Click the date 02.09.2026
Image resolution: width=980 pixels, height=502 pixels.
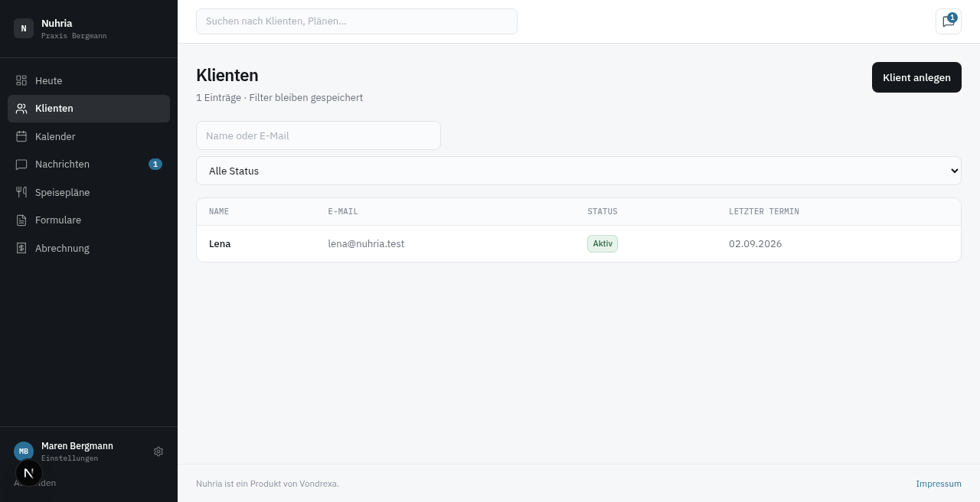pos(755,244)
